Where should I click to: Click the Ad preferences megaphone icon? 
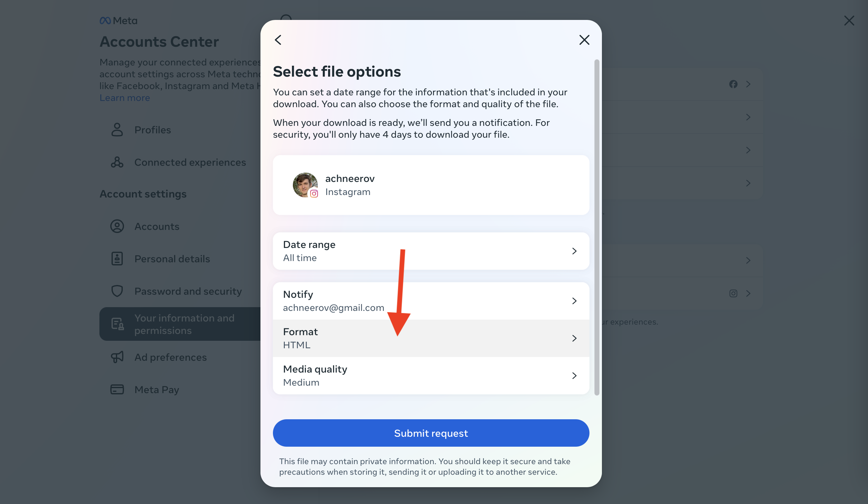point(117,357)
